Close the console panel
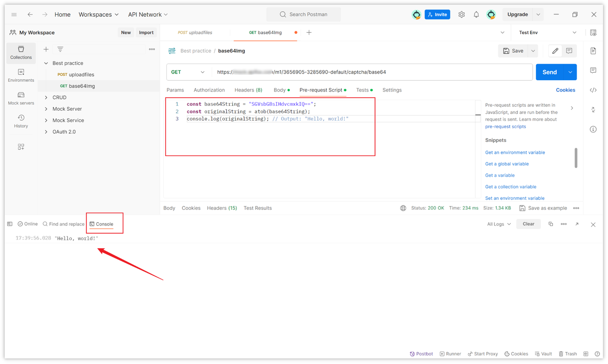Image resolution: width=608 pixels, height=364 pixels. (x=593, y=224)
